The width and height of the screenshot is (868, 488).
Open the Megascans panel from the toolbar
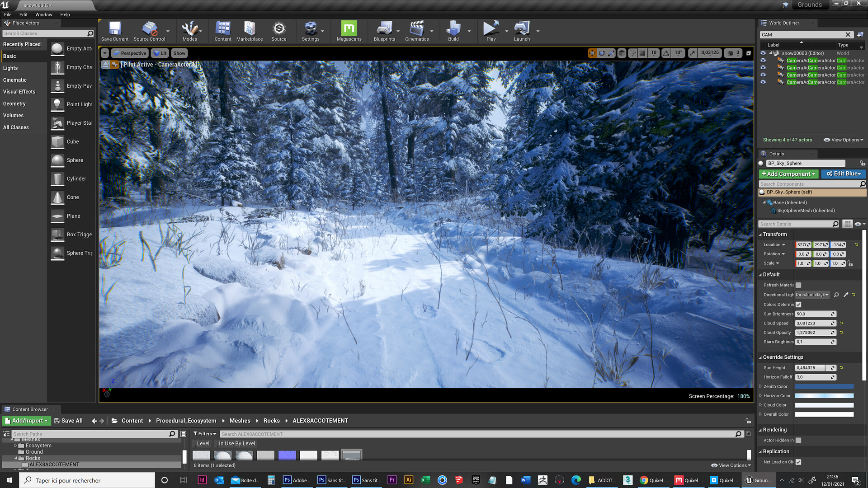pos(348,30)
